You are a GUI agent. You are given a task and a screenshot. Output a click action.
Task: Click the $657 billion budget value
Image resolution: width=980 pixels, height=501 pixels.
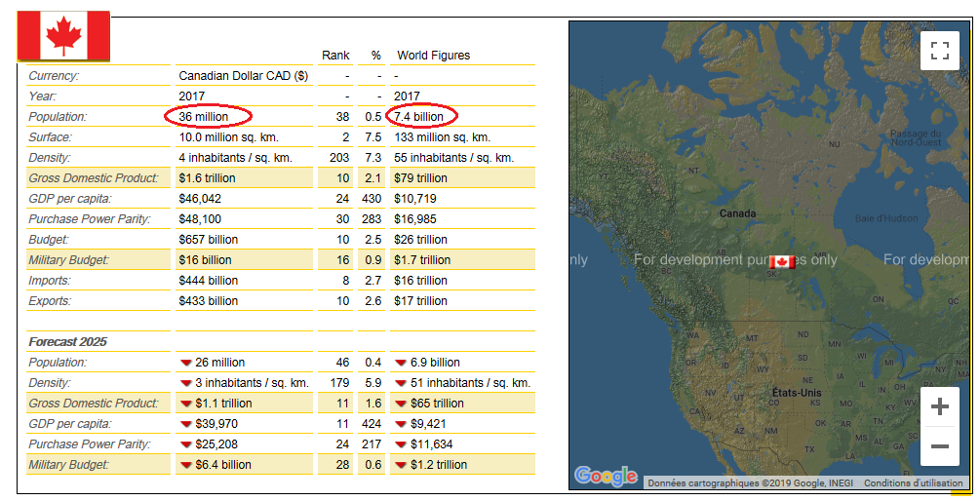click(208, 239)
